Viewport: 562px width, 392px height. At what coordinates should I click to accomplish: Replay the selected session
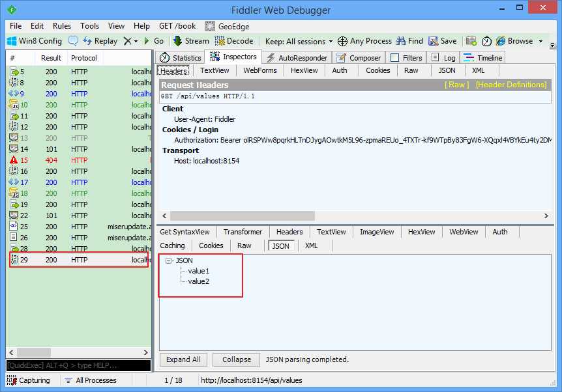point(100,41)
